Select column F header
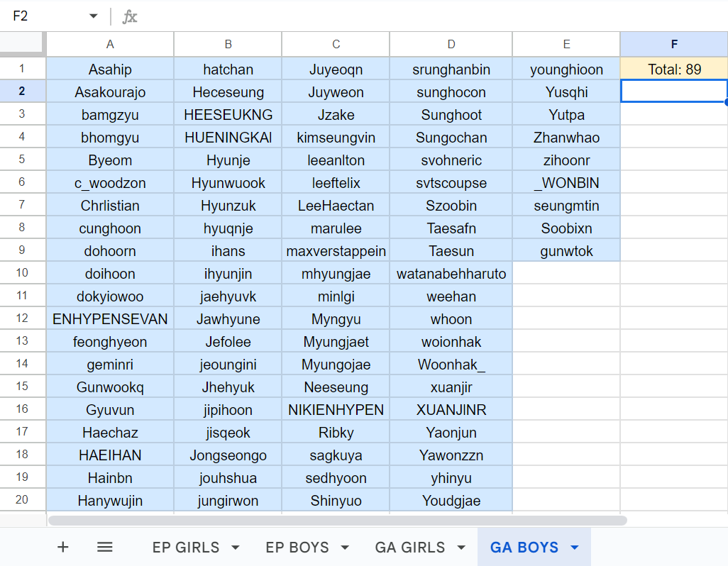 [x=674, y=44]
